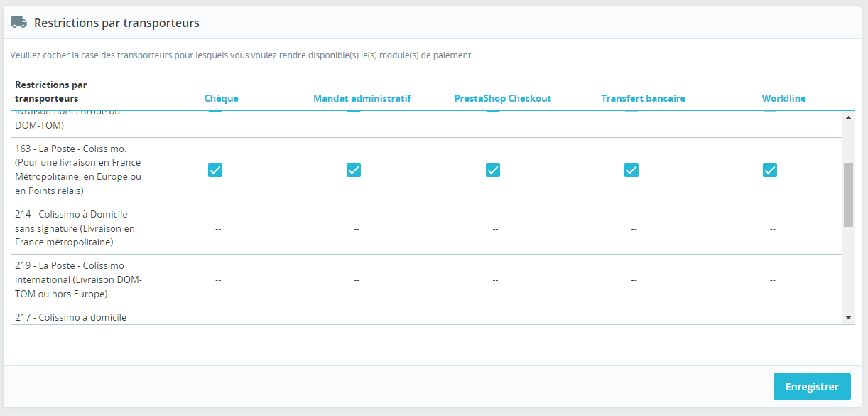The width and height of the screenshot is (868, 416).
Task: Click the '--' cell for carrier 214 under Chèque
Action: pyautogui.click(x=218, y=229)
